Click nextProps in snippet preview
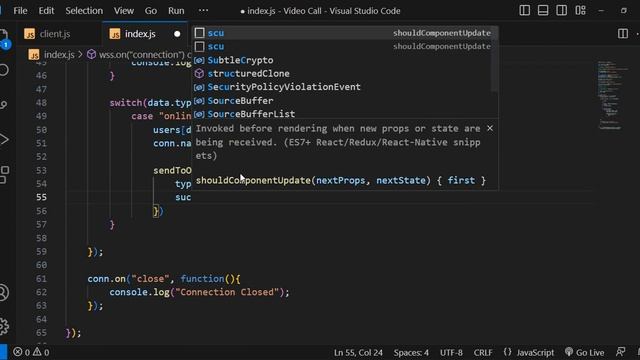The image size is (640, 360). click(x=340, y=180)
